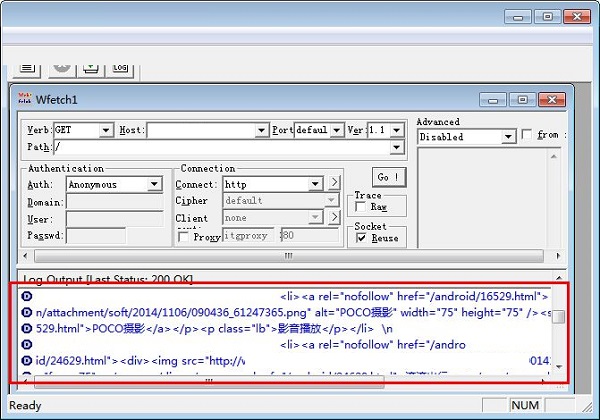The image size is (600, 420).
Task: Tick the 'from' checkbox beside Advanced
Action: (526, 135)
